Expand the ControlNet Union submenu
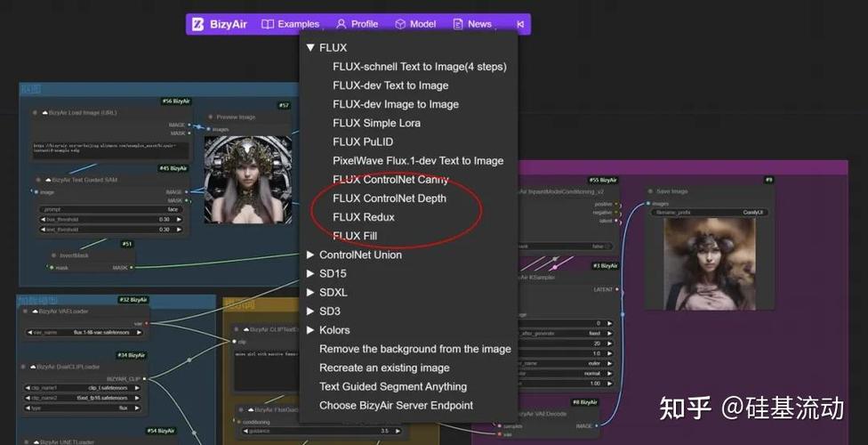The width and height of the screenshot is (868, 445). point(310,255)
